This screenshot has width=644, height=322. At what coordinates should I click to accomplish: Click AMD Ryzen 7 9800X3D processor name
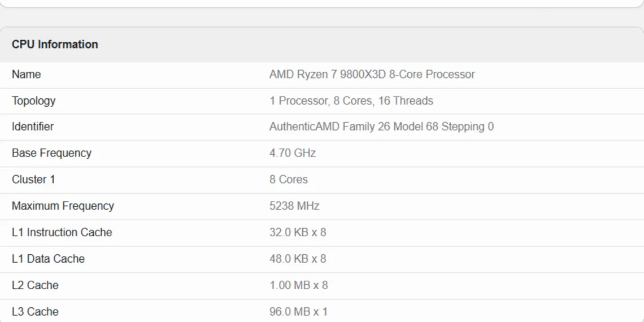pos(372,75)
